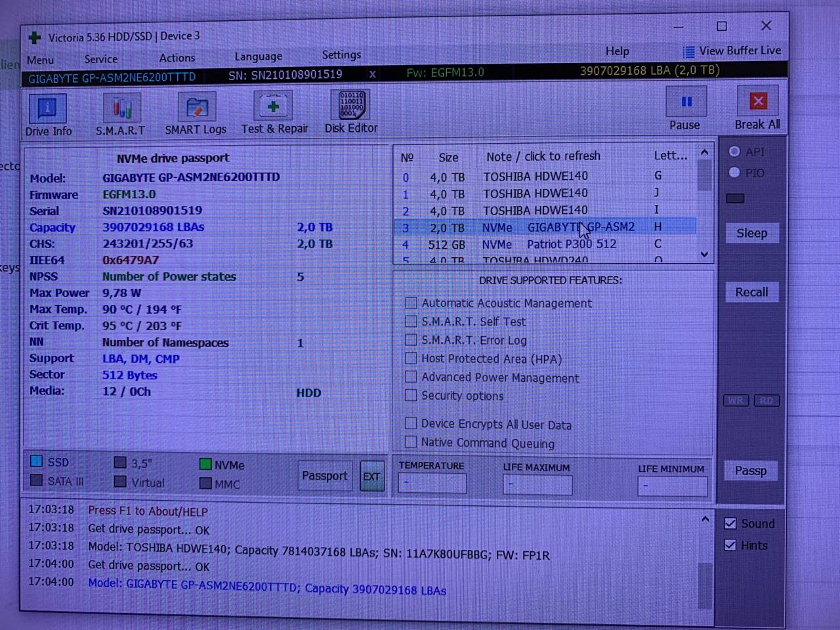Click the dark indicator box under PIO

point(735,198)
